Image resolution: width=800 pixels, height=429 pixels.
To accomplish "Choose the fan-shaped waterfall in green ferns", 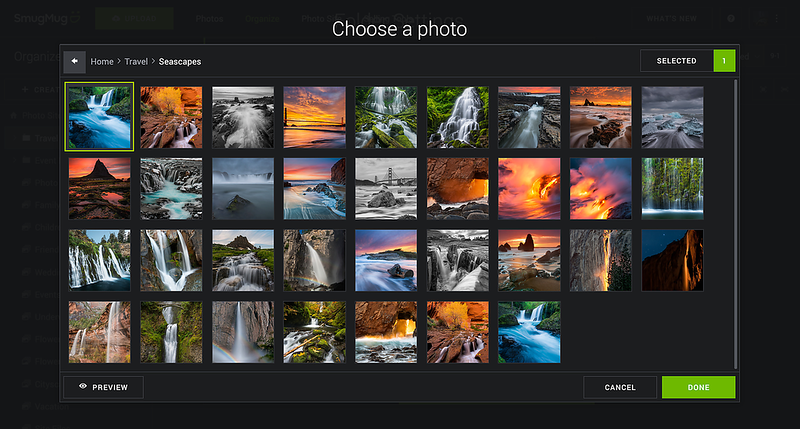I will [458, 117].
